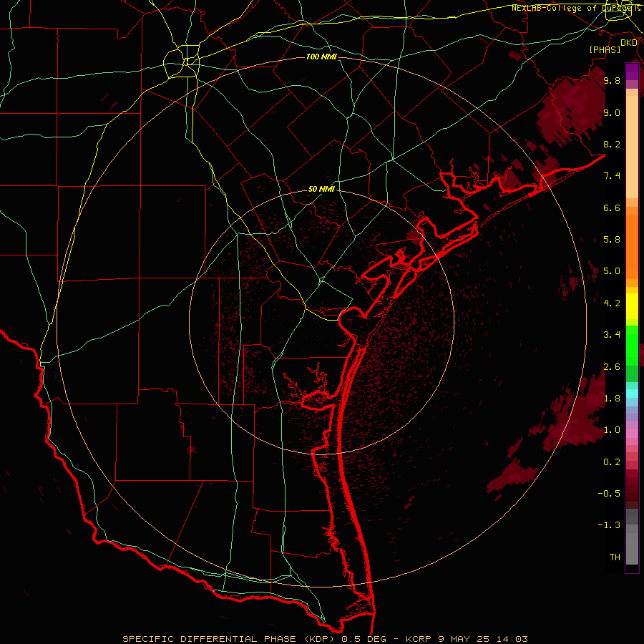Click the 5.8 colorbar value label
The width and height of the screenshot is (644, 644).
tap(612, 240)
